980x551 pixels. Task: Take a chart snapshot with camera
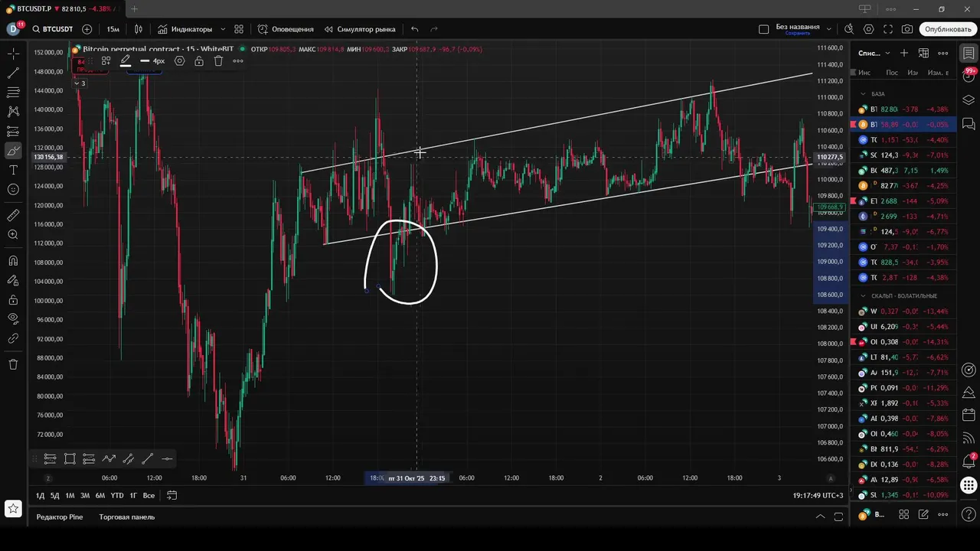pos(907,29)
